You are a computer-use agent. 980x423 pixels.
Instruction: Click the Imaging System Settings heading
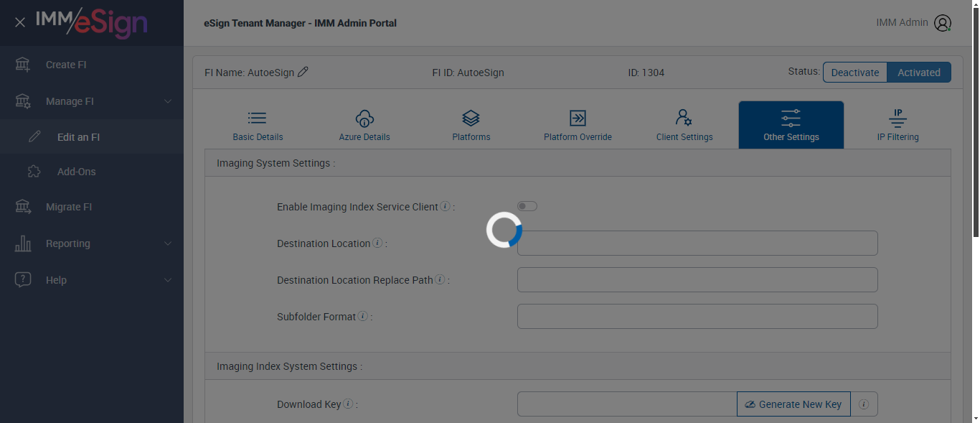(276, 163)
